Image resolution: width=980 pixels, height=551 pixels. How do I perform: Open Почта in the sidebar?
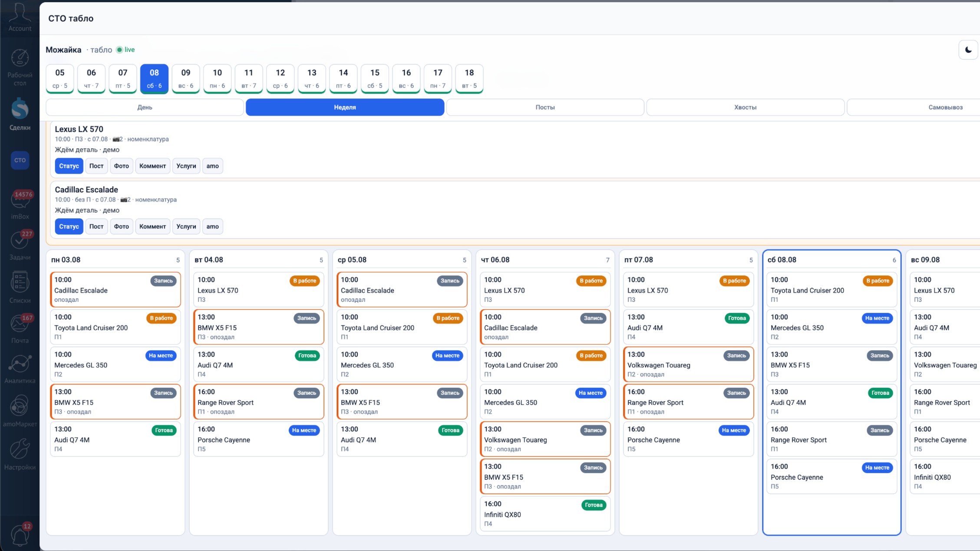(20, 328)
